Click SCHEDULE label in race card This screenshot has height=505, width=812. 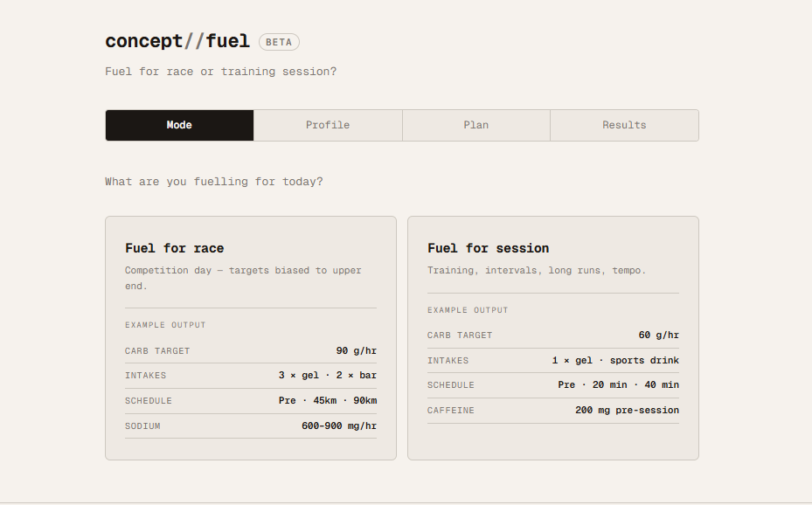[148, 401]
